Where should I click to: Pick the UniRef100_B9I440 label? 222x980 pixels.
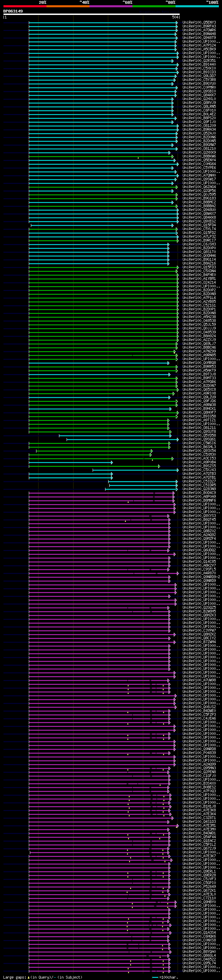point(199,65)
